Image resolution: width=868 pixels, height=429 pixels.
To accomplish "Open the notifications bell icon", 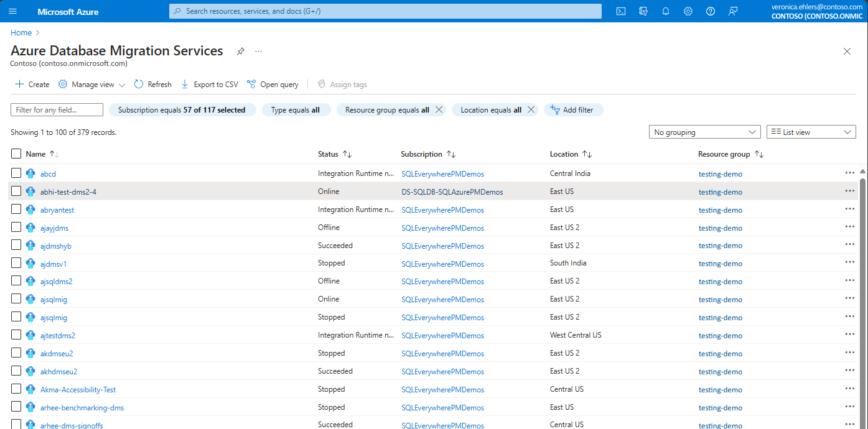I will point(665,11).
